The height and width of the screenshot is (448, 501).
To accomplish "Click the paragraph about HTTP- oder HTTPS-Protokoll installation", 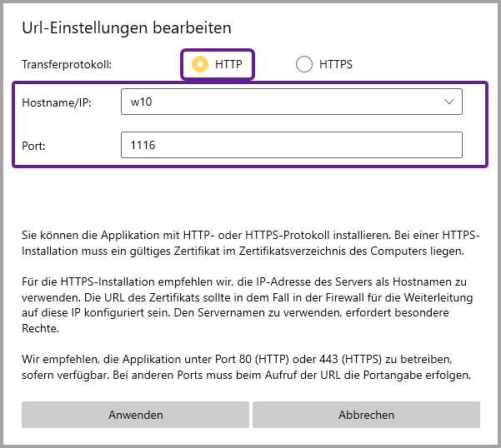I will tap(249, 243).
